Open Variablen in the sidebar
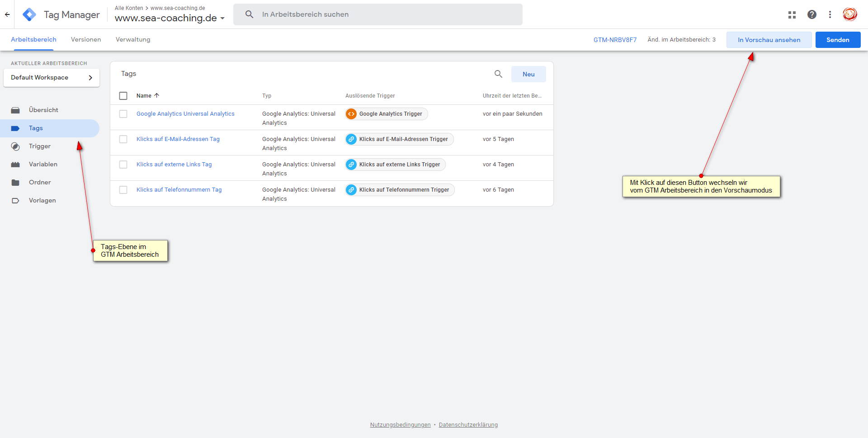This screenshot has width=868, height=438. (x=43, y=165)
